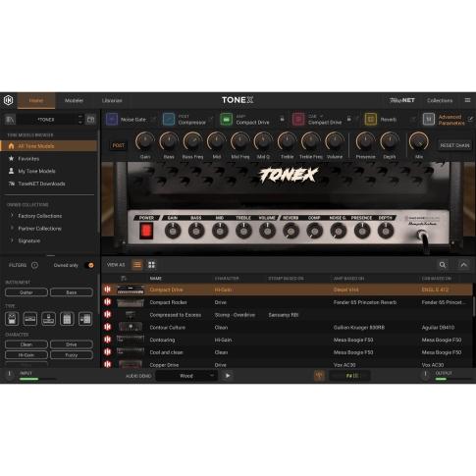Select the Compact Drive tone model row
This screenshot has width=476, height=476.
click(288, 290)
